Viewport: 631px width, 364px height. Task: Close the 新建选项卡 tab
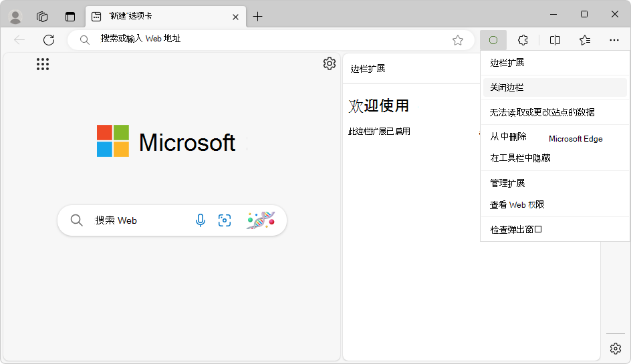(235, 17)
